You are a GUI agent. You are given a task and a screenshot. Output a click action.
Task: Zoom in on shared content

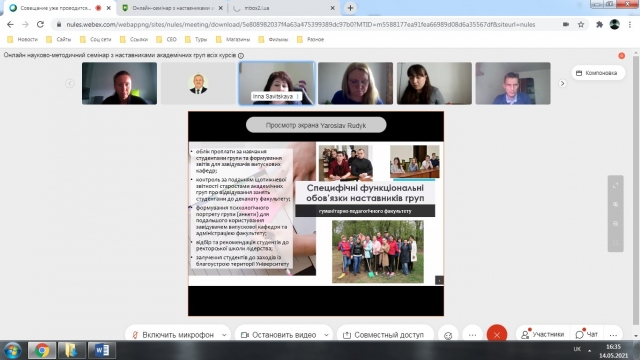pos(616,204)
